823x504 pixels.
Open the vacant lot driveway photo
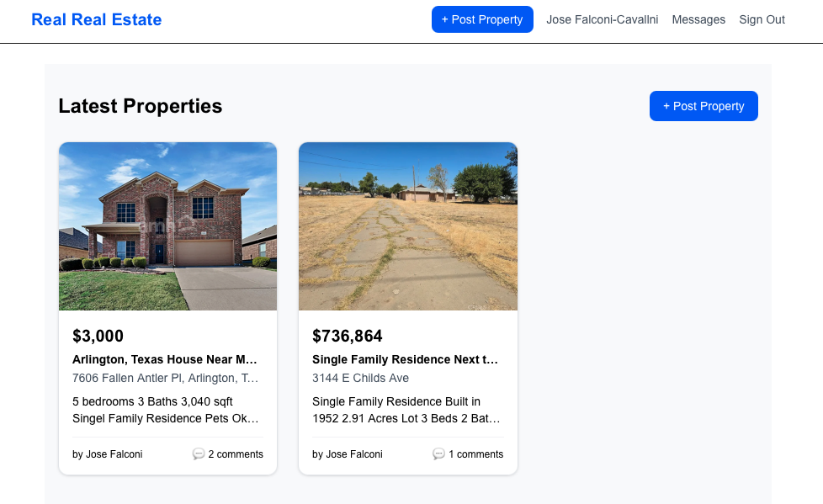tap(408, 226)
